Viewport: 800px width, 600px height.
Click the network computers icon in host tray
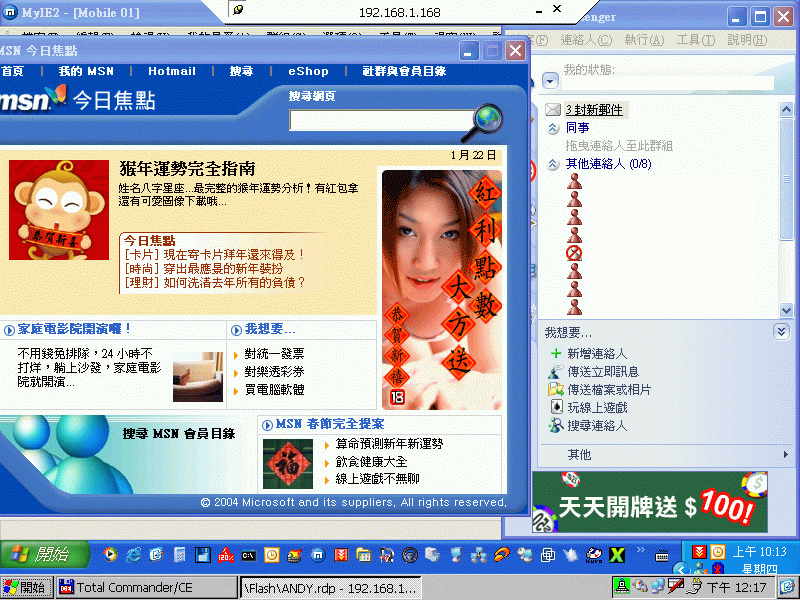[x=658, y=587]
